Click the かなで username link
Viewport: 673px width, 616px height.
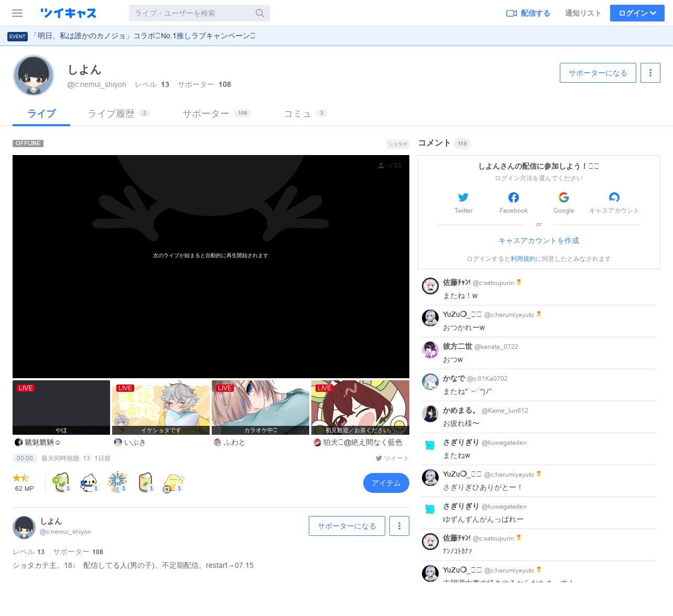tap(454, 378)
